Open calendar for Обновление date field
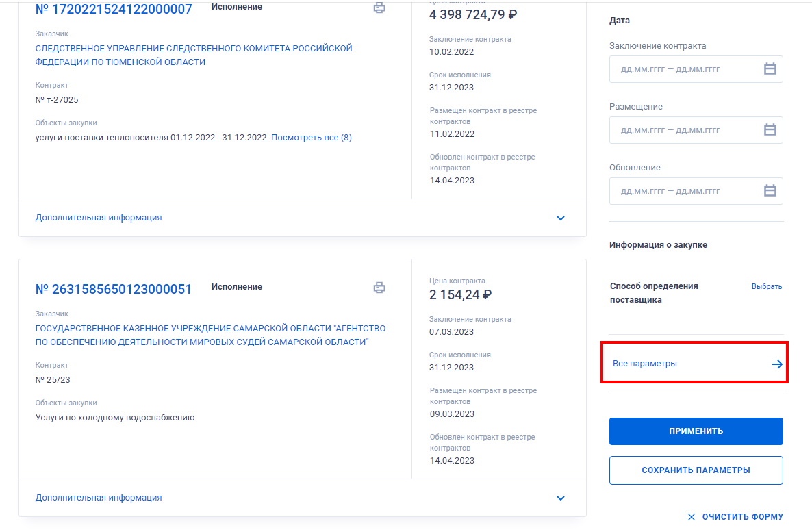Screen dimensions: 812x532 pyautogui.click(x=770, y=191)
